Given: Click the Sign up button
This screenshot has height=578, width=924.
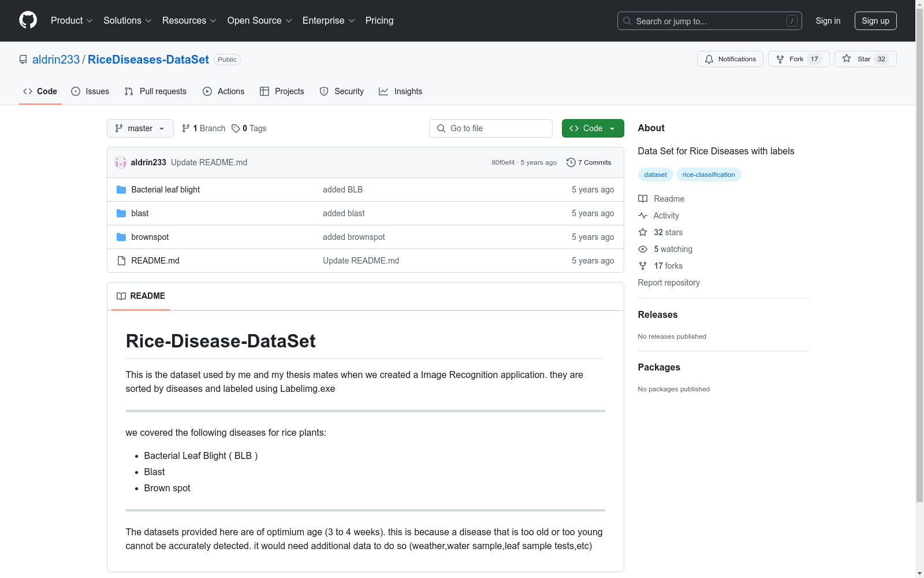Looking at the screenshot, I should point(875,21).
